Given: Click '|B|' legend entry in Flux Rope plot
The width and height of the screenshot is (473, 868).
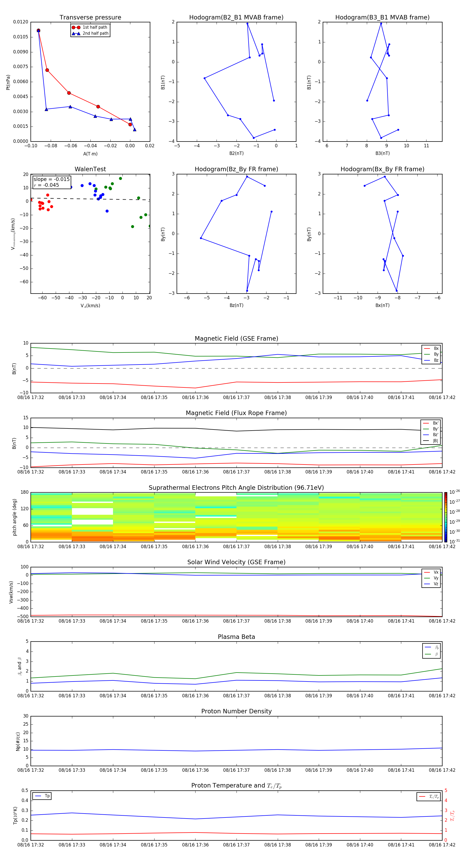Looking at the screenshot, I should click(431, 441).
